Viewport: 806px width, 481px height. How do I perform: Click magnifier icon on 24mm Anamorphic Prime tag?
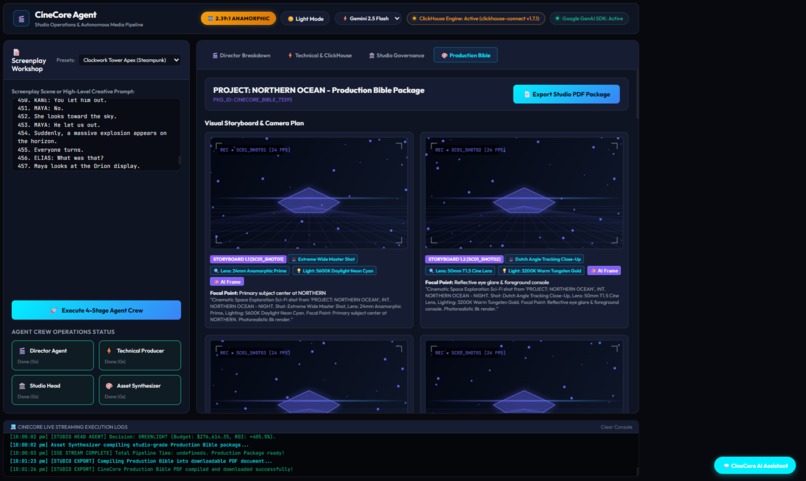216,271
